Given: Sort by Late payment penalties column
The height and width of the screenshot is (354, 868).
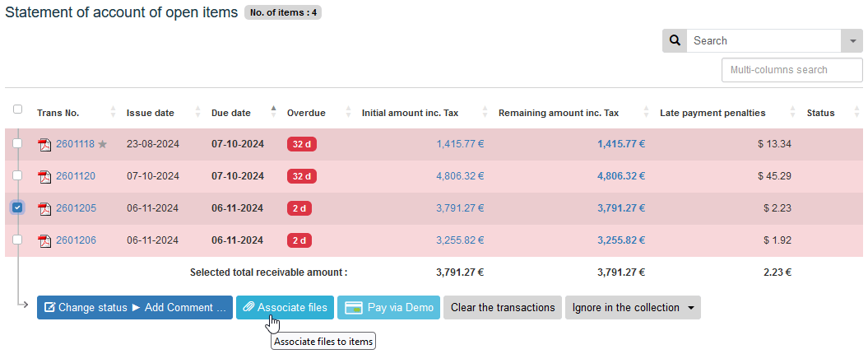Looking at the screenshot, I should tap(713, 113).
